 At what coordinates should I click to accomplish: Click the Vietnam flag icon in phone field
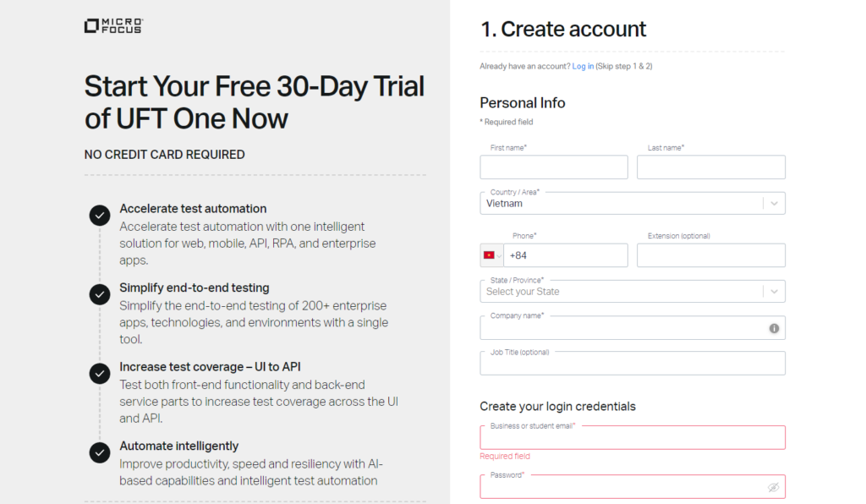click(x=488, y=255)
